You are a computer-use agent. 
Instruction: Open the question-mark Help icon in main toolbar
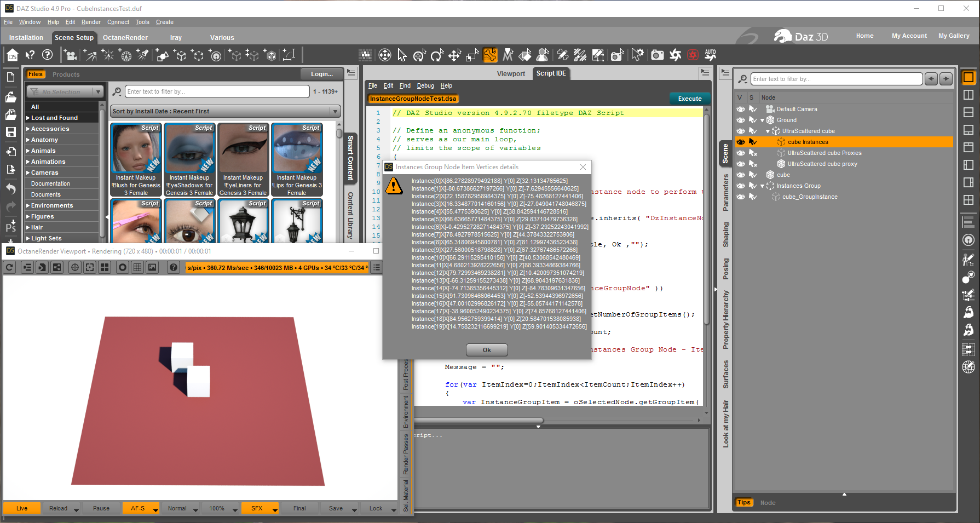(x=48, y=55)
